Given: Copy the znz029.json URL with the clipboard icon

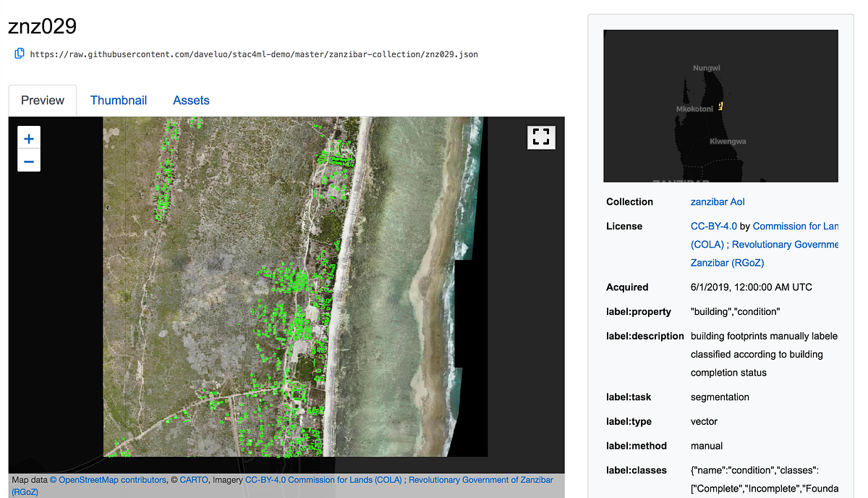Looking at the screenshot, I should click(20, 54).
